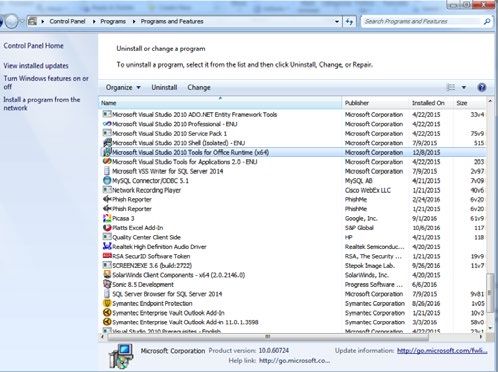Click the publisher cell "S&P Global"
The image size is (498, 372).
tap(359, 228)
